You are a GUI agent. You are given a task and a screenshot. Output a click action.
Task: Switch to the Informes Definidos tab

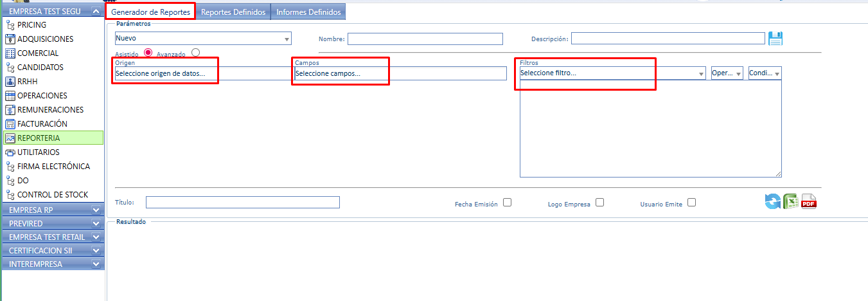[308, 12]
